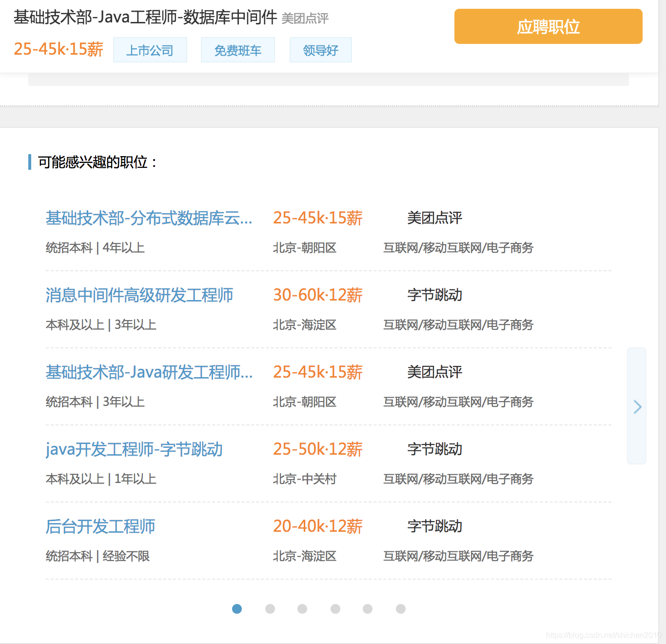
Task: Click salary 20-40k·12薪
Action: tap(318, 526)
